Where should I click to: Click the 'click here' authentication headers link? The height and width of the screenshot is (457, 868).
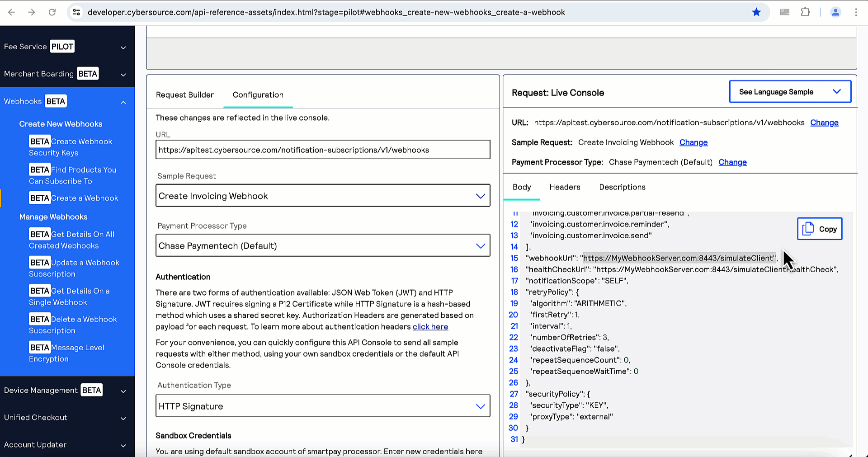click(x=430, y=327)
